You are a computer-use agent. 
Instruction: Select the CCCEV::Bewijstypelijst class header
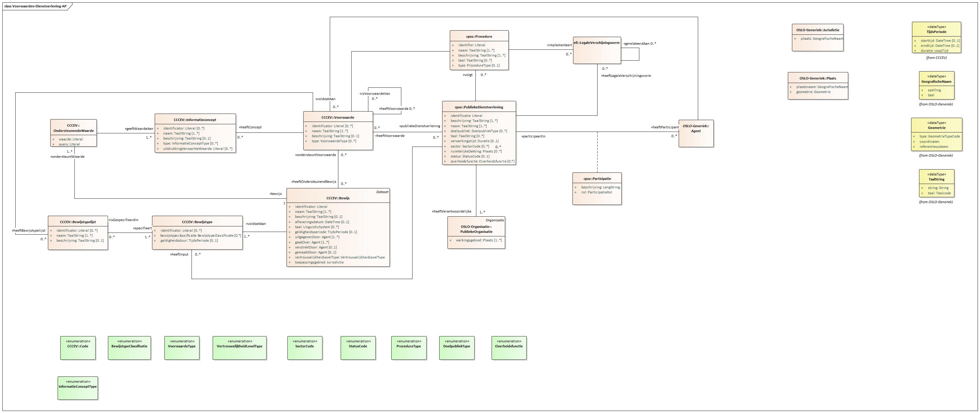78,222
